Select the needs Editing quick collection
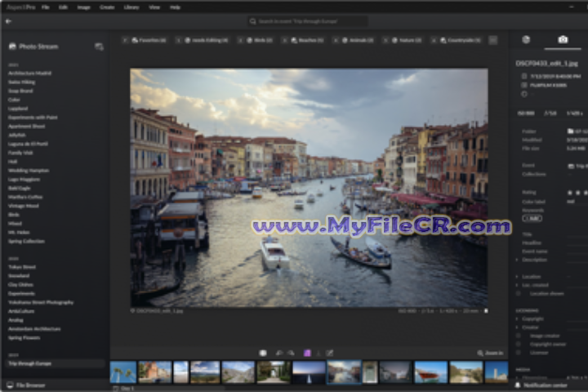 (203, 40)
